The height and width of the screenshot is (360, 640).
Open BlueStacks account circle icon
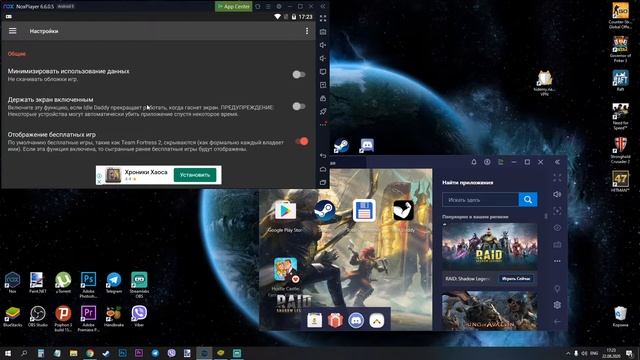coord(487,162)
